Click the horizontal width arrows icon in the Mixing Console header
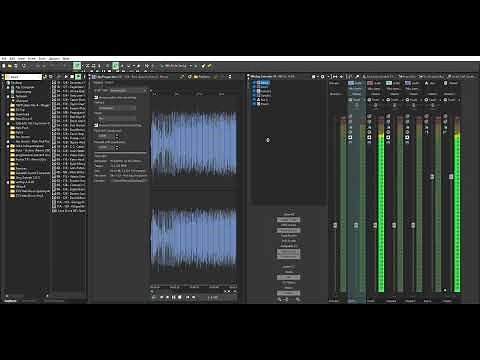The height and width of the screenshot is (360, 480). (x=335, y=77)
